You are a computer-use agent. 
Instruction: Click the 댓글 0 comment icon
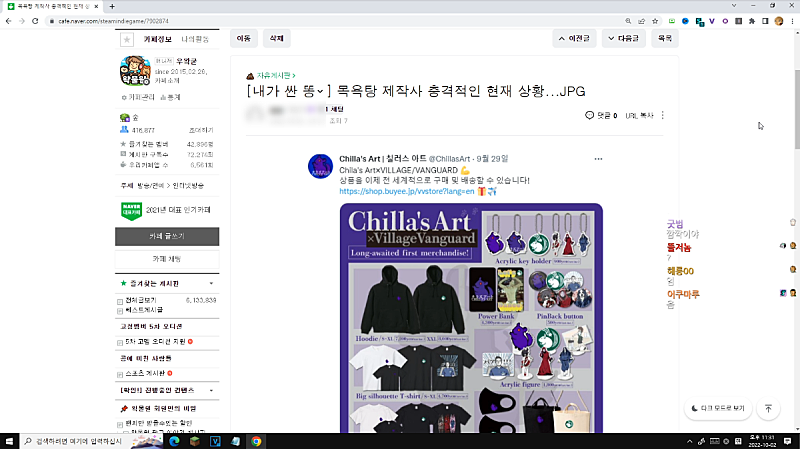589,115
